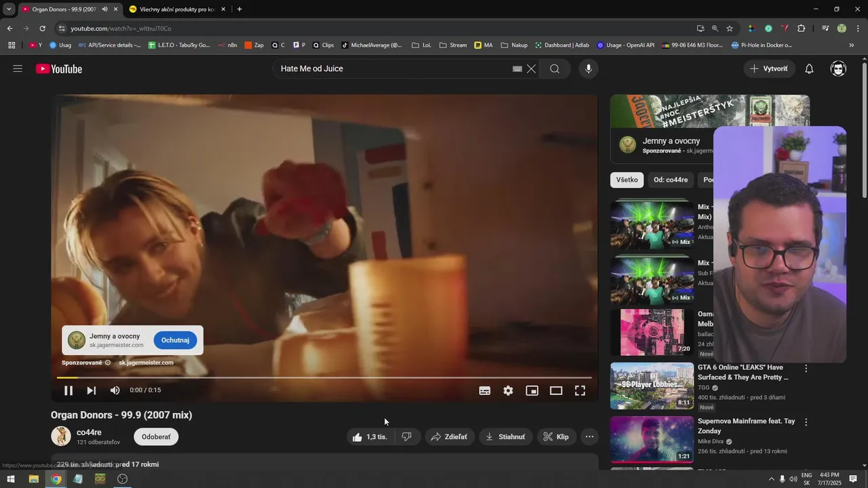Open the YouTube hamburger guide menu
Viewport: 868px width, 488px height.
(18, 68)
